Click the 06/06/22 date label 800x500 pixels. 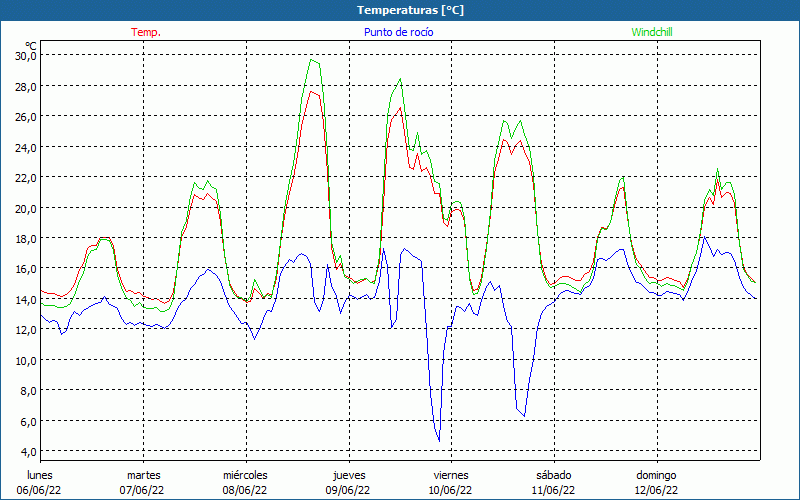point(39,490)
